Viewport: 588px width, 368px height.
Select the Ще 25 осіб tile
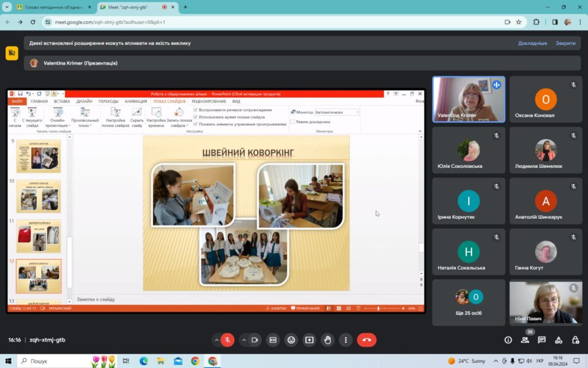pyautogui.click(x=469, y=302)
